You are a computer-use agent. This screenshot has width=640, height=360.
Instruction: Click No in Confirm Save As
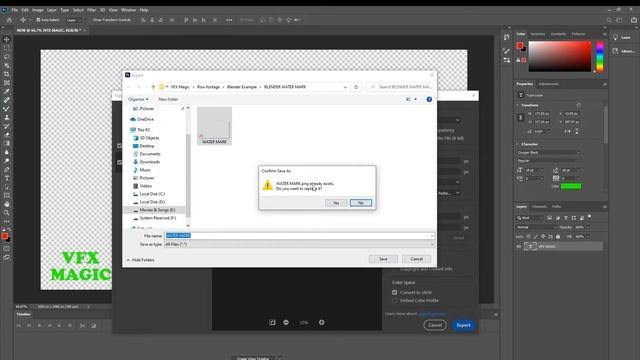click(x=361, y=203)
